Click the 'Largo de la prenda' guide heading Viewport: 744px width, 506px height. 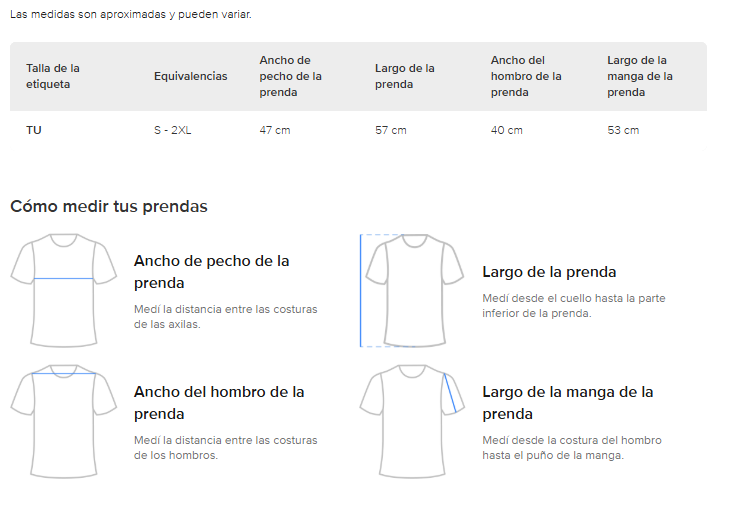[x=549, y=272]
